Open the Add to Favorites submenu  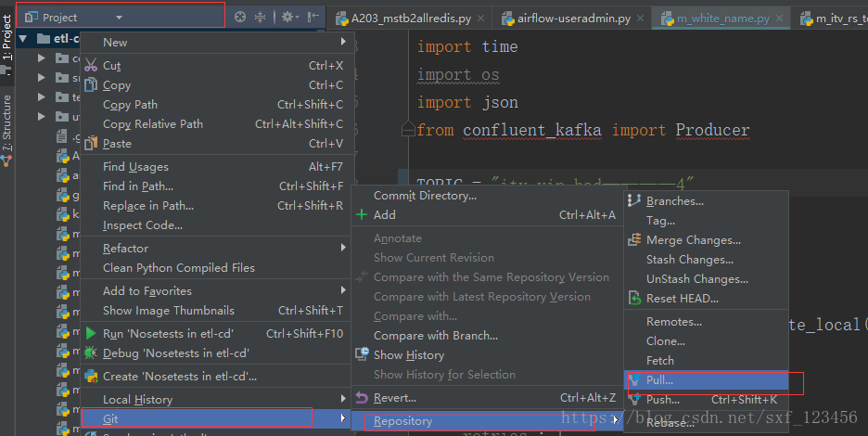point(217,290)
